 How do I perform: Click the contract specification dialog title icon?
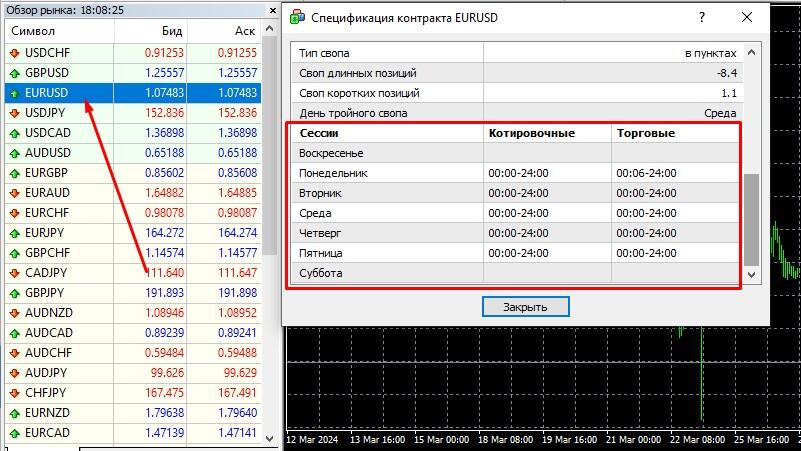(x=297, y=17)
